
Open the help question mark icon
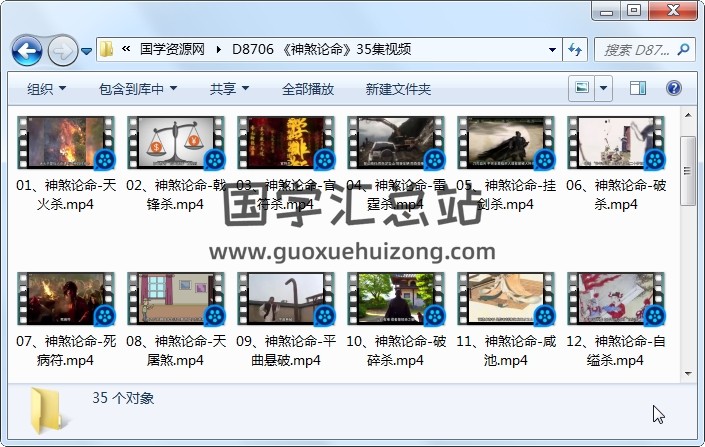[673, 89]
